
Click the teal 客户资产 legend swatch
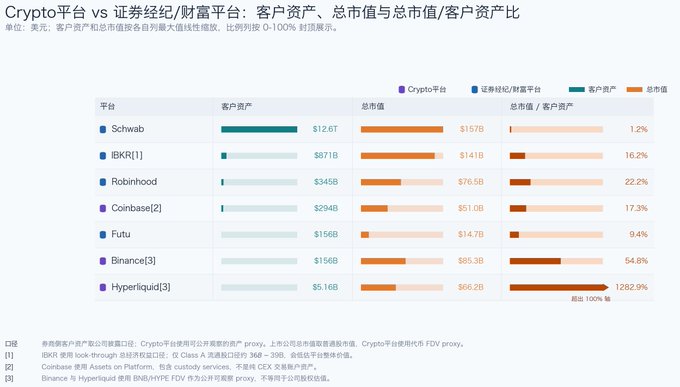click(577, 89)
